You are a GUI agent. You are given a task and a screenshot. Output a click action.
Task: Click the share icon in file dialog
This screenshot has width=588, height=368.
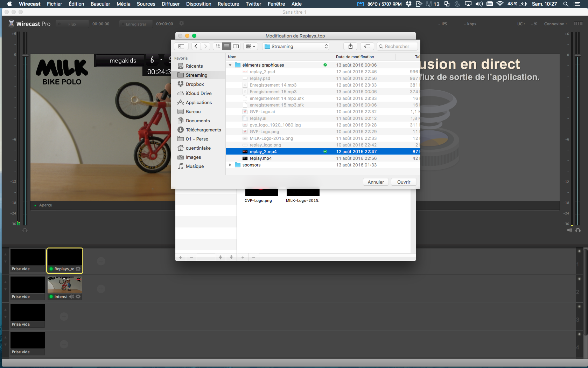pyautogui.click(x=350, y=46)
